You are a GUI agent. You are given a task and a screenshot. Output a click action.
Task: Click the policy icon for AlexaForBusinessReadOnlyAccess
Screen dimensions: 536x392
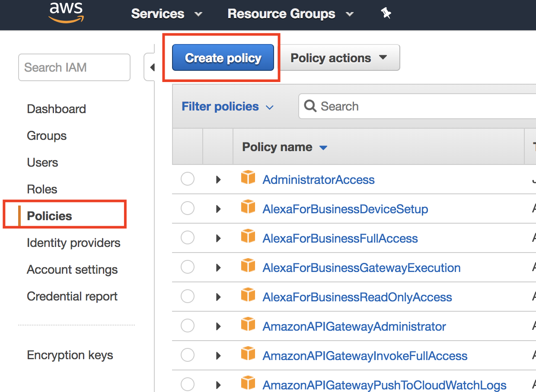tap(248, 295)
